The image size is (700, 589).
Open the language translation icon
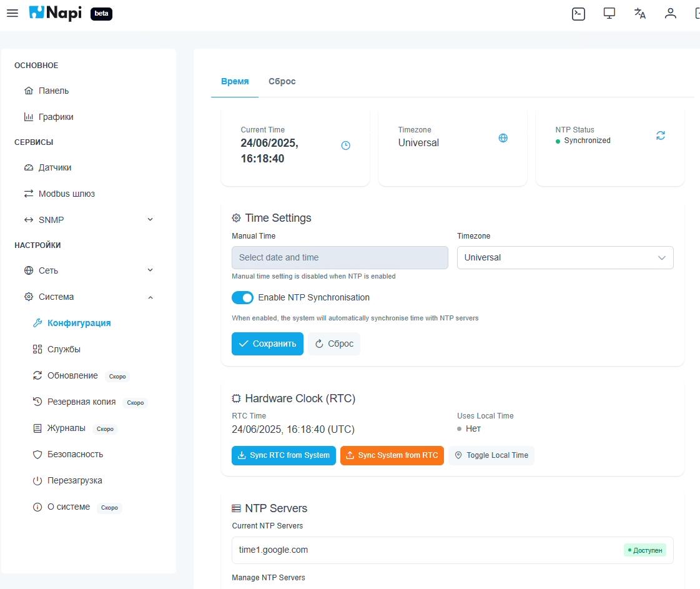click(640, 13)
